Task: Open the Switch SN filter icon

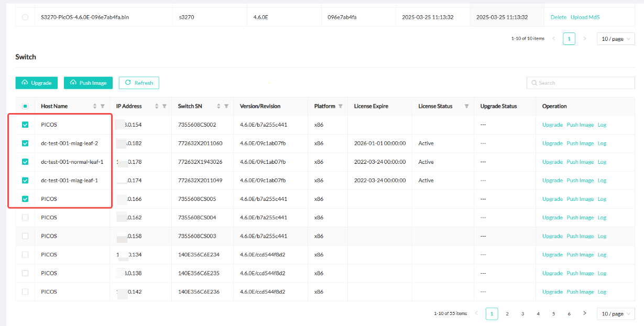Action: coord(226,106)
